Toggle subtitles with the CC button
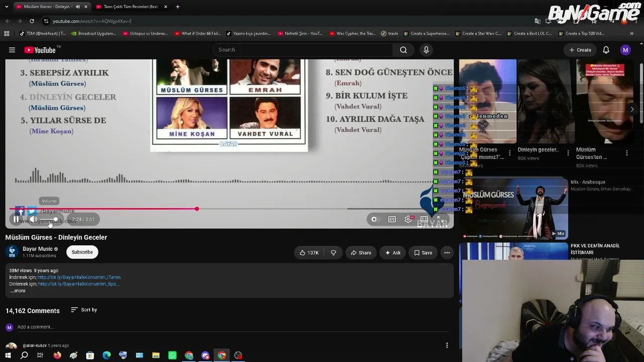The image size is (644, 362). 392,219
